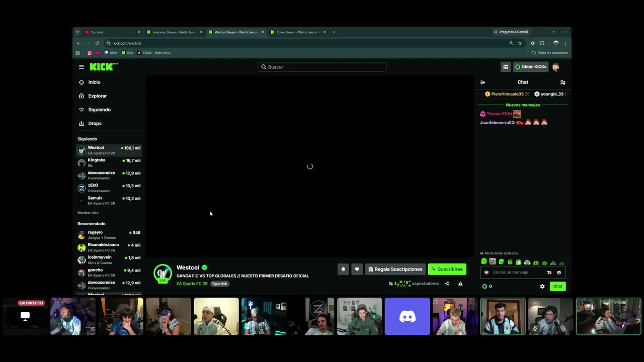
Task: Open the emoji picker in chat input
Action: point(559,273)
